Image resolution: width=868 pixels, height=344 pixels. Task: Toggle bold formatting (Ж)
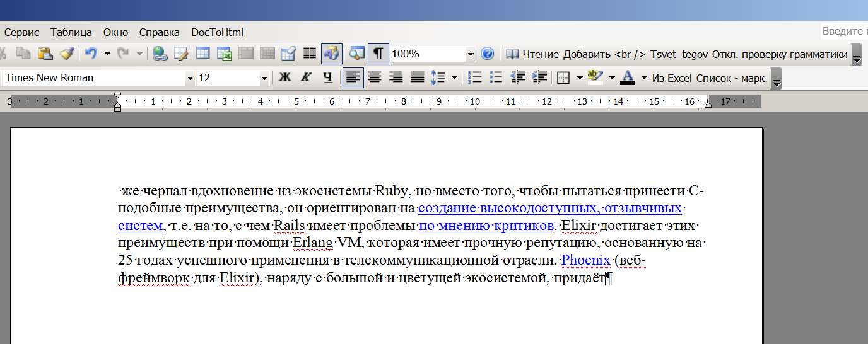(x=284, y=78)
